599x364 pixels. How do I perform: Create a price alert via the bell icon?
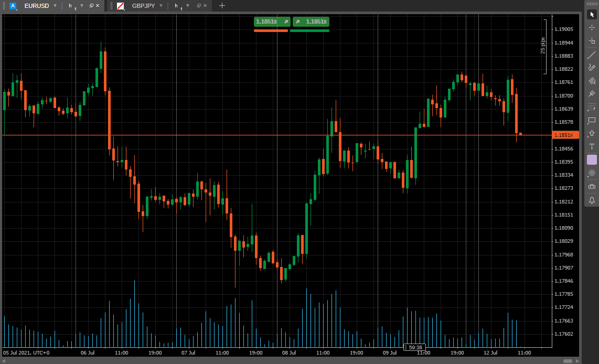[x=592, y=200]
